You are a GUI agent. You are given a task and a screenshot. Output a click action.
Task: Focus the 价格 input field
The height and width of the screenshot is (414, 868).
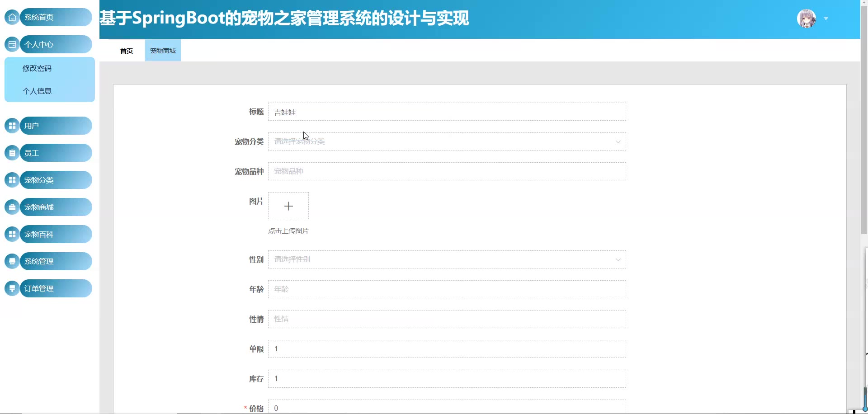447,407
